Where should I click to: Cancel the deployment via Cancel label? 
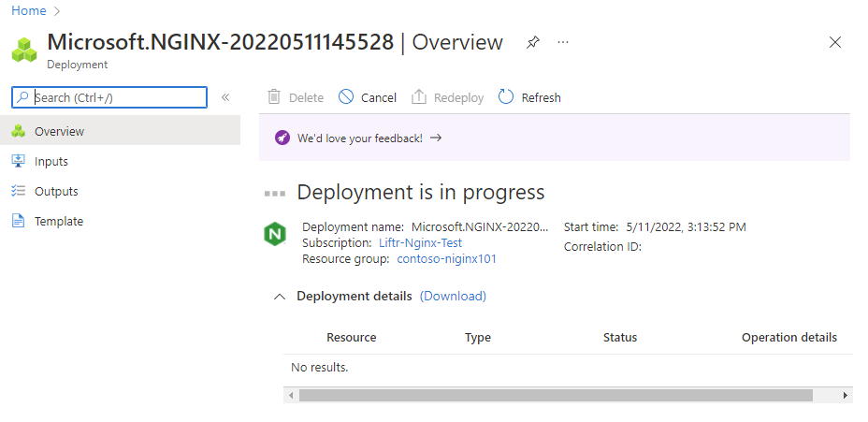coord(379,98)
